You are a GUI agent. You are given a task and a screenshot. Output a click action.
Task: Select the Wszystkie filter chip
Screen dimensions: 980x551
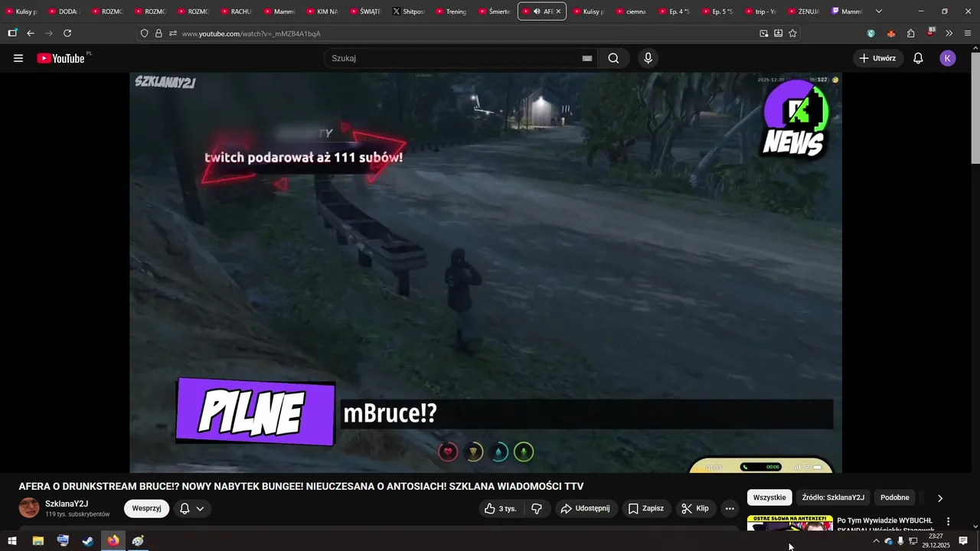tap(769, 497)
